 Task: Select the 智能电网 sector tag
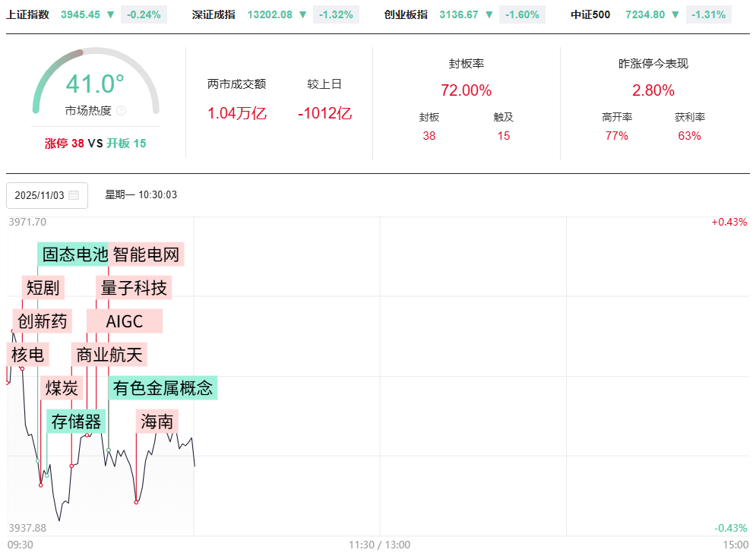[147, 254]
